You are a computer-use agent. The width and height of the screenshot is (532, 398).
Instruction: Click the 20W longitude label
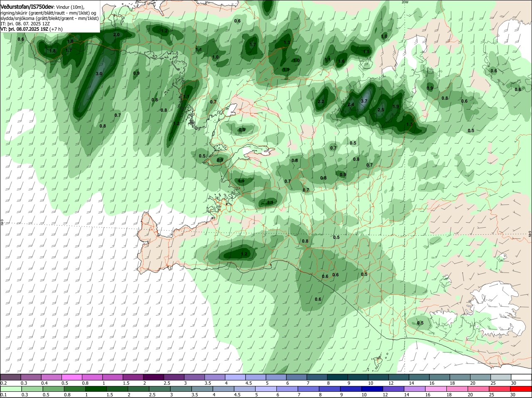click(405, 2)
